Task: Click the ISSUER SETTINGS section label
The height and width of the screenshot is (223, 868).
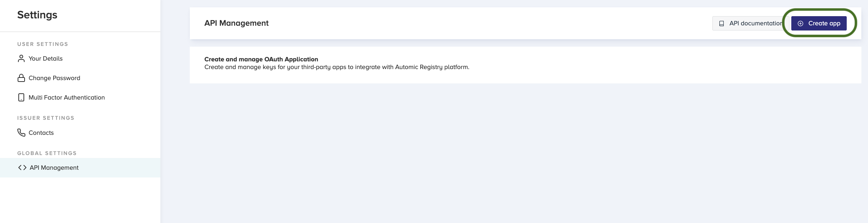Action: (46, 118)
